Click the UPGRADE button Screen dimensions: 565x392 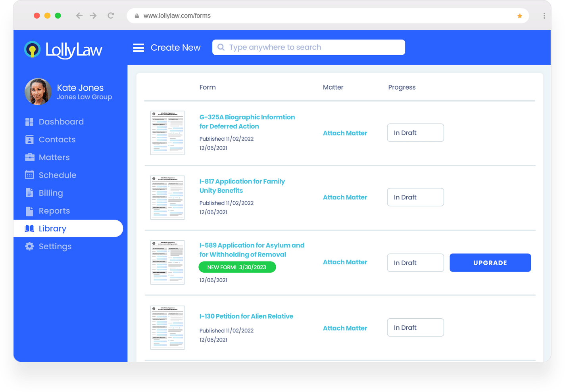490,263
